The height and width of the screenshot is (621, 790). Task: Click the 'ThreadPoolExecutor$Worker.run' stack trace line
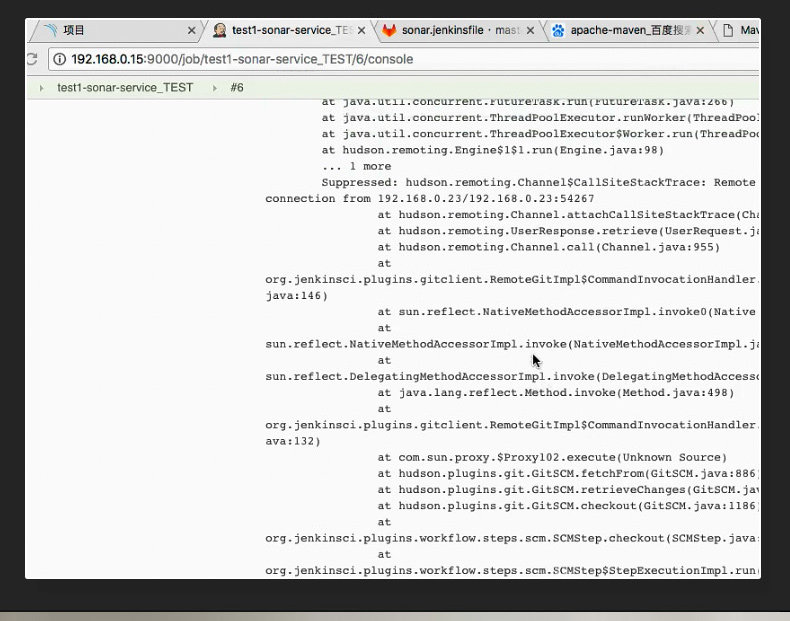click(540, 134)
